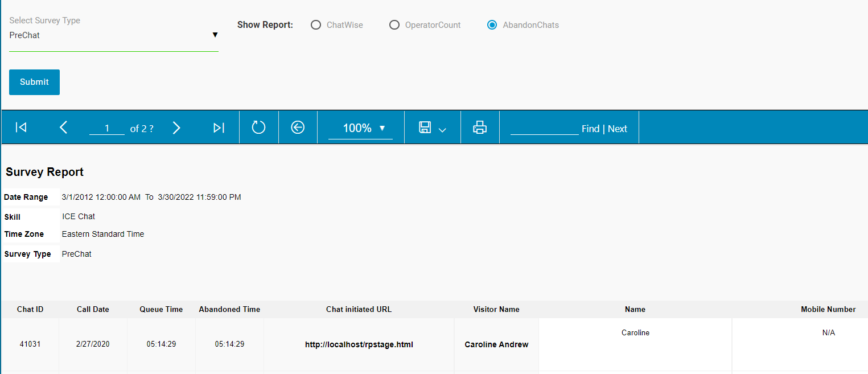Refresh the survey report
The width and height of the screenshot is (868, 374).
[258, 128]
